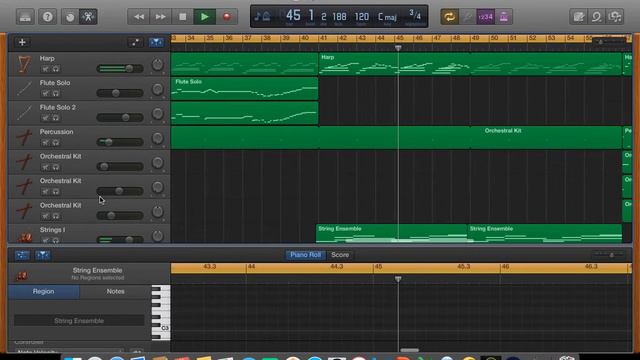Switch to the Score tab
Viewport: 640px width, 360px height.
click(x=340, y=255)
